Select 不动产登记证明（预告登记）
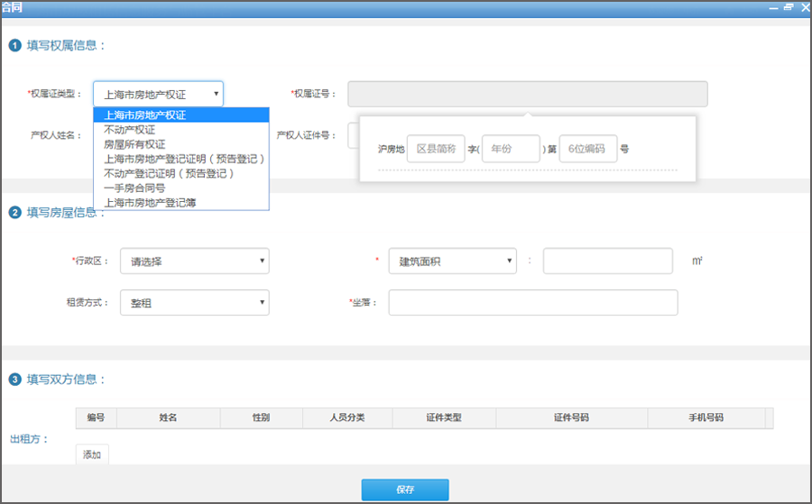 (181, 173)
